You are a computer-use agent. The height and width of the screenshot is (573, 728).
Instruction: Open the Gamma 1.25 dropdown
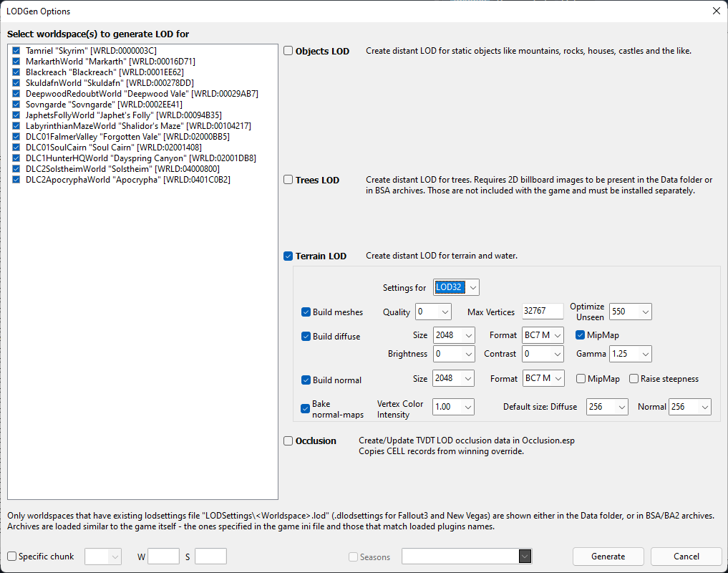(x=646, y=354)
